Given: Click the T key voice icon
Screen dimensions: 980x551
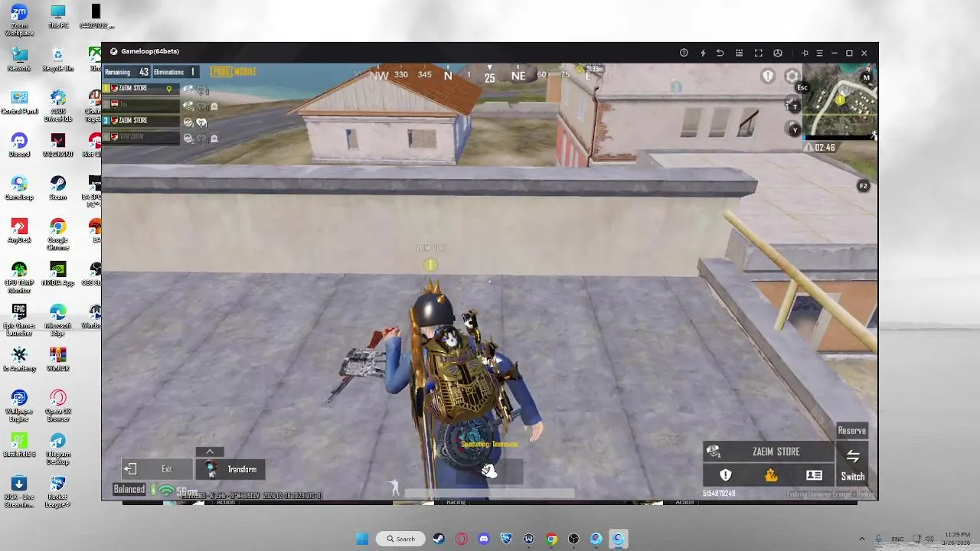Looking at the screenshot, I should [x=794, y=105].
